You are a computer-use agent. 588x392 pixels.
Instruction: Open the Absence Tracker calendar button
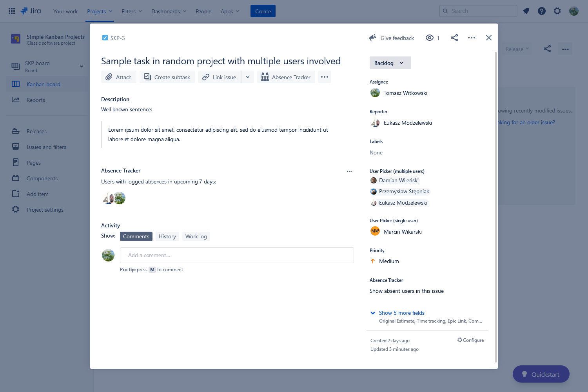pyautogui.click(x=286, y=77)
